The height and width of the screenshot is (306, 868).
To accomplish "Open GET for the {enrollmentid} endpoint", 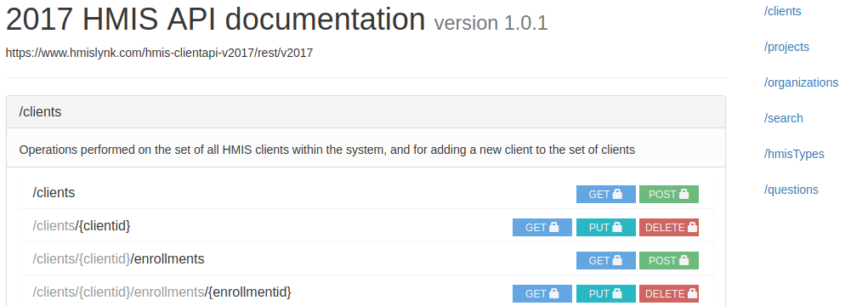I will (x=542, y=294).
